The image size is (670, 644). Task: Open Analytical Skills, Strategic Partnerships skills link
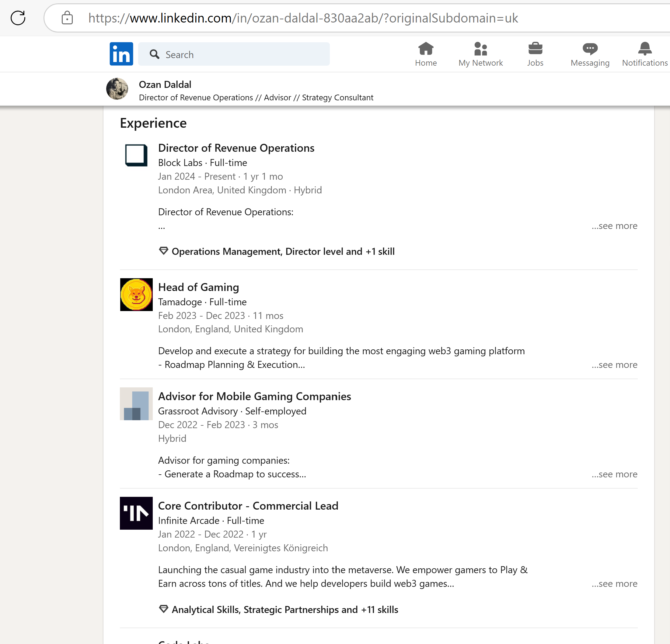pyautogui.click(x=285, y=610)
